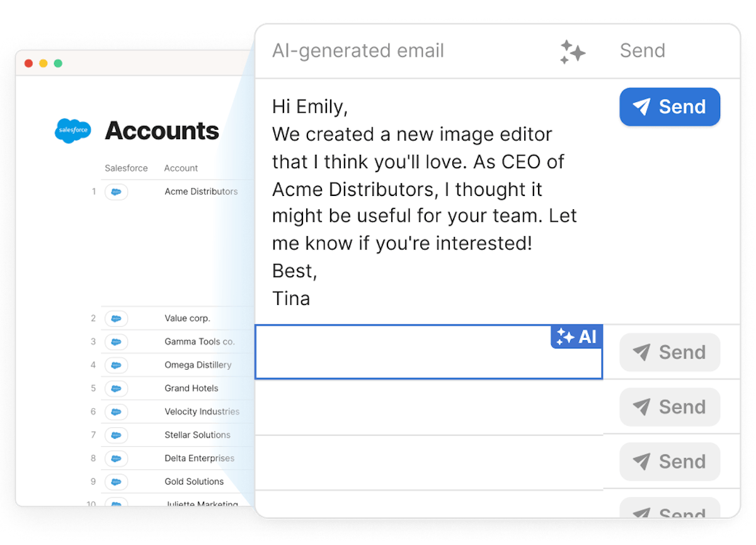Click the Send column header
Viewport: 756px width, 545px height.
tap(643, 51)
